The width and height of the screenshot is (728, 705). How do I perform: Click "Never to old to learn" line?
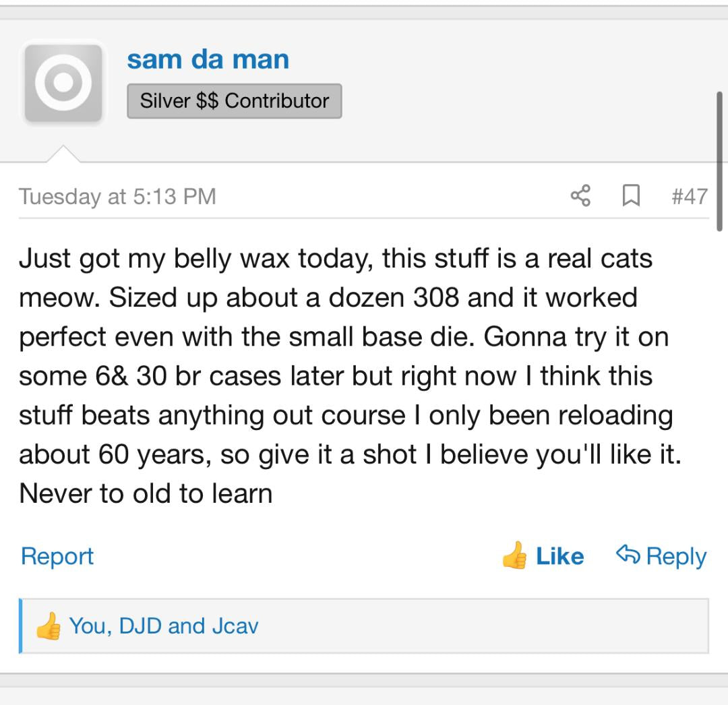[x=146, y=493]
